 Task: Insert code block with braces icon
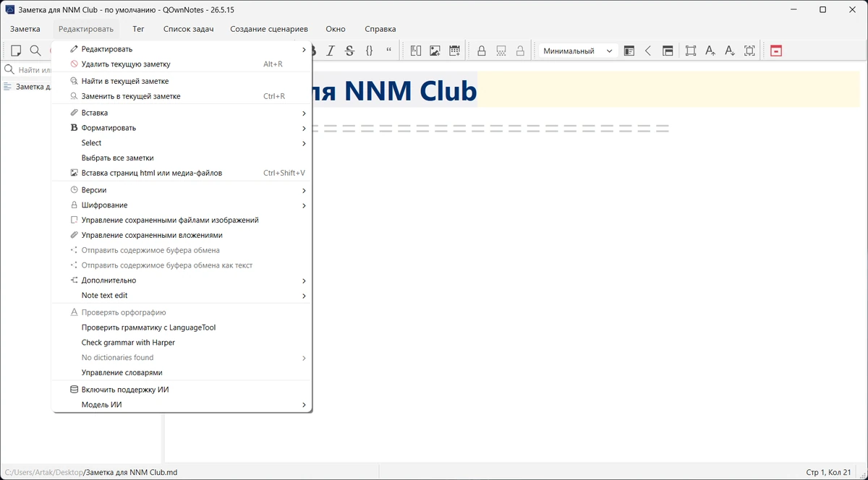coord(369,51)
